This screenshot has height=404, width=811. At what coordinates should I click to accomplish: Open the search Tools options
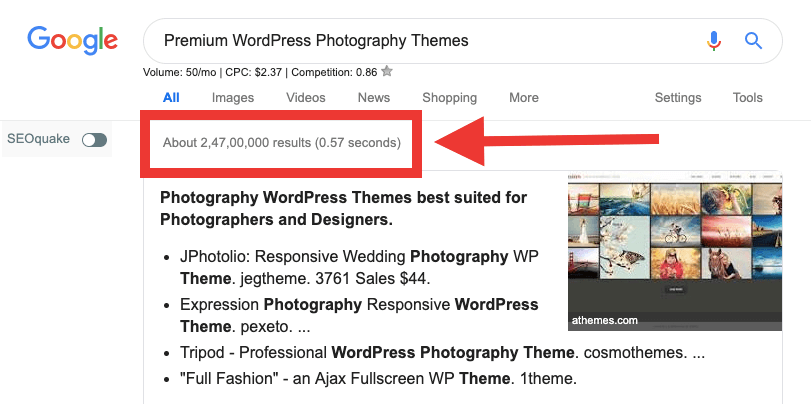pyautogui.click(x=747, y=98)
